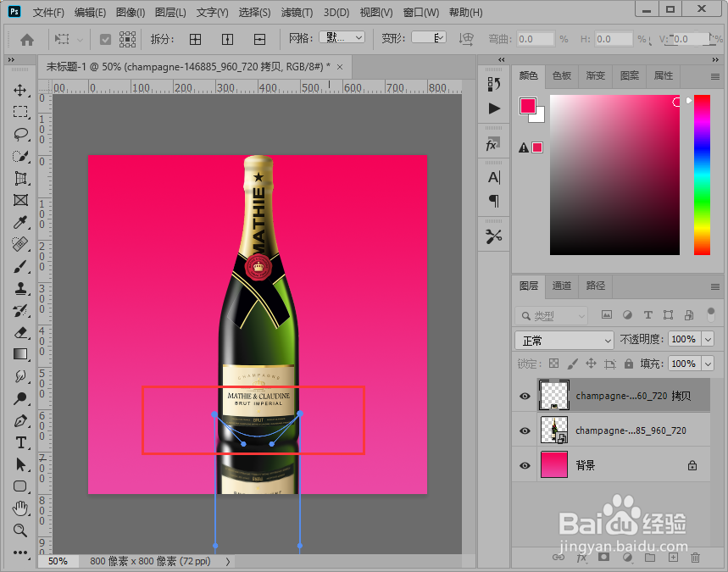Select the Crop tool

coord(20,178)
